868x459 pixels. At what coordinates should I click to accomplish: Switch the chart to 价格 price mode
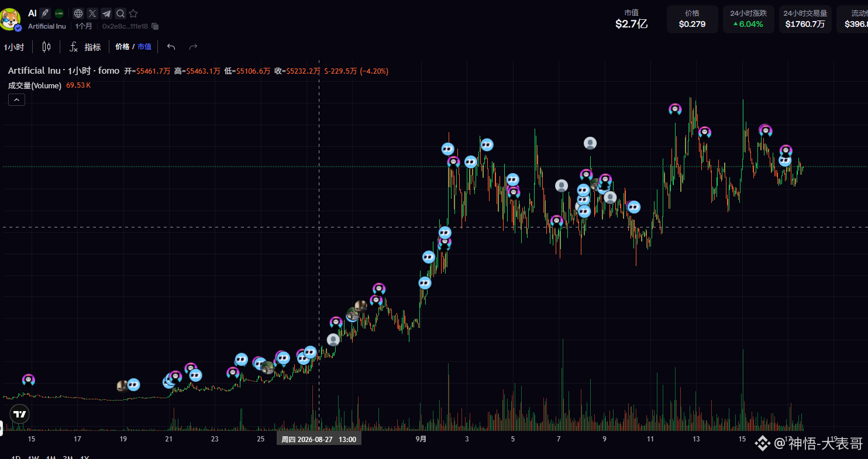[122, 47]
